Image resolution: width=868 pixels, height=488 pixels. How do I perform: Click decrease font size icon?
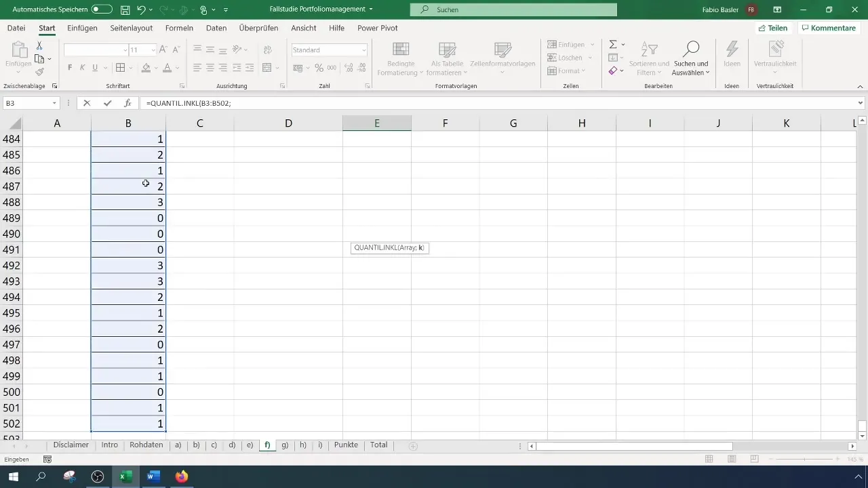pyautogui.click(x=176, y=50)
